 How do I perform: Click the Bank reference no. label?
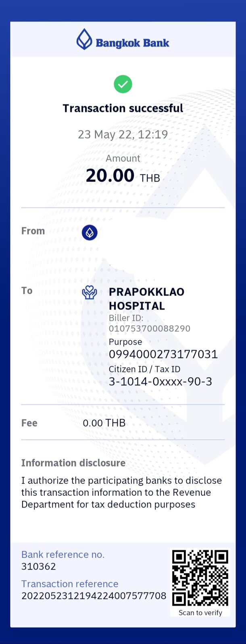(63, 555)
